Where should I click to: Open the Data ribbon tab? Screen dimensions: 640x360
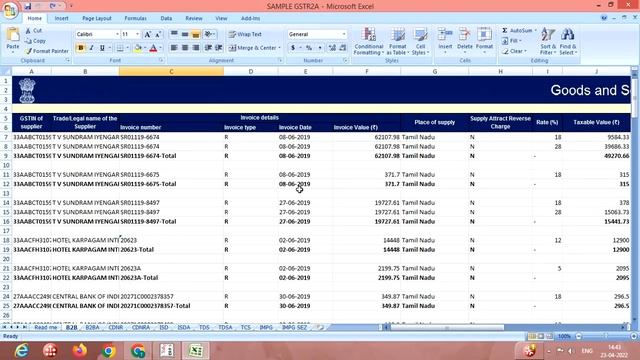point(166,18)
